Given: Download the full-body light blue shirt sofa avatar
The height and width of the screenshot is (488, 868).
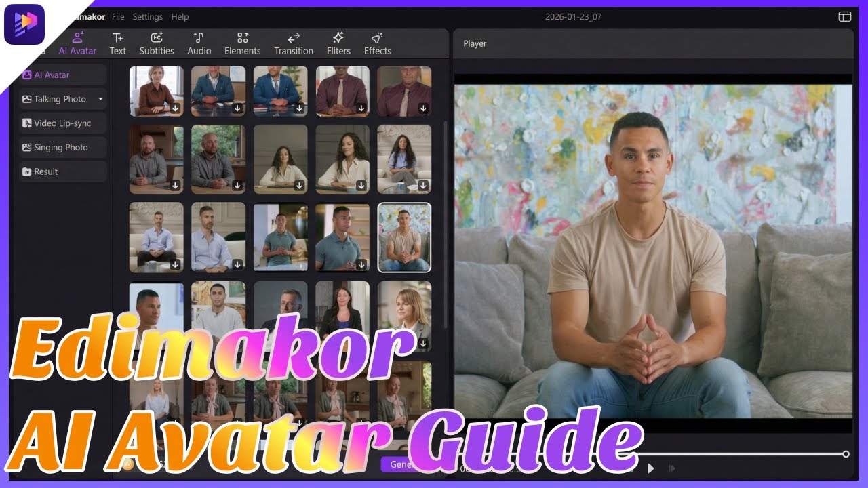Looking at the screenshot, I should (x=175, y=264).
